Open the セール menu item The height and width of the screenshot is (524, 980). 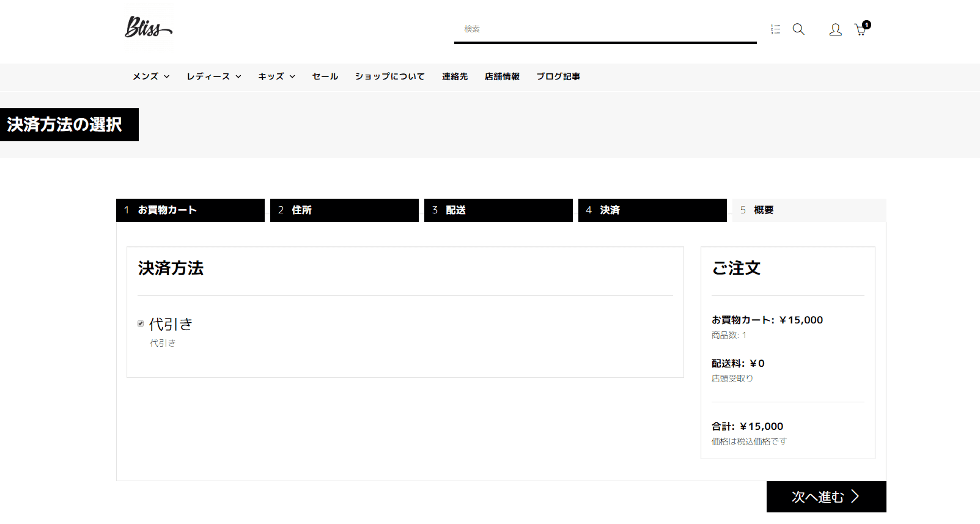pyautogui.click(x=325, y=76)
